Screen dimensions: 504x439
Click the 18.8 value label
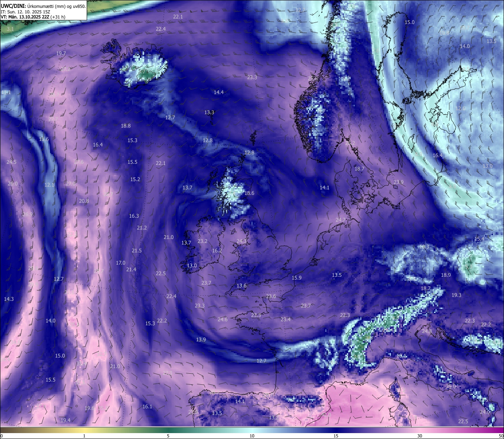click(x=126, y=126)
